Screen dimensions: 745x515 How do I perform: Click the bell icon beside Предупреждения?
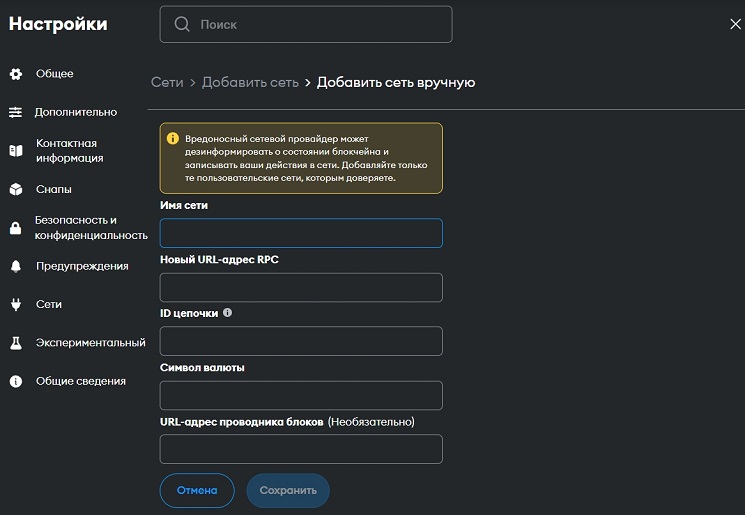(x=16, y=266)
